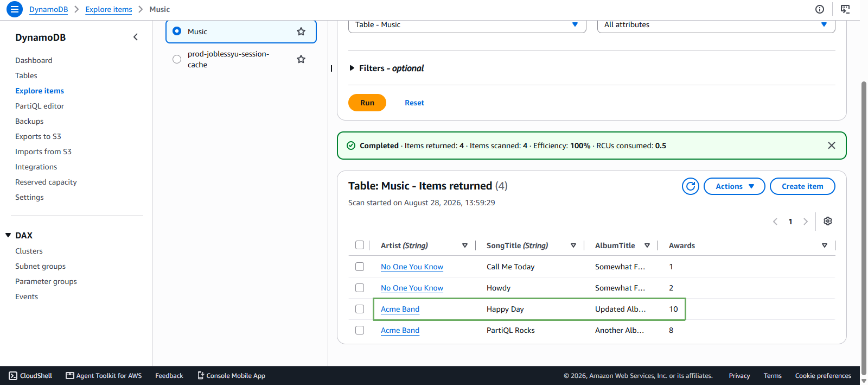868x385 pixels.
Task: Go to DynamoDB breadcrumb link
Action: pos(49,9)
